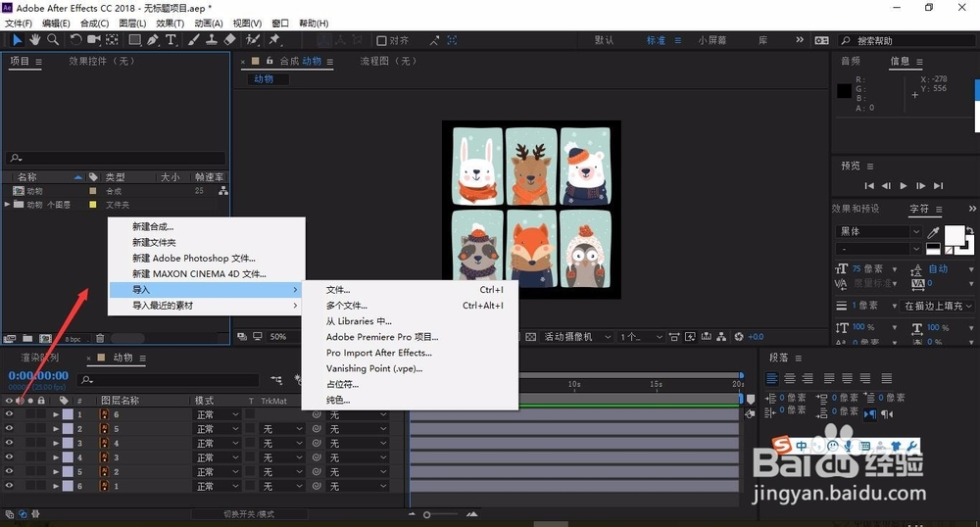Click the left align text icon in Paragraph panel
980x527 pixels.
pos(772,378)
